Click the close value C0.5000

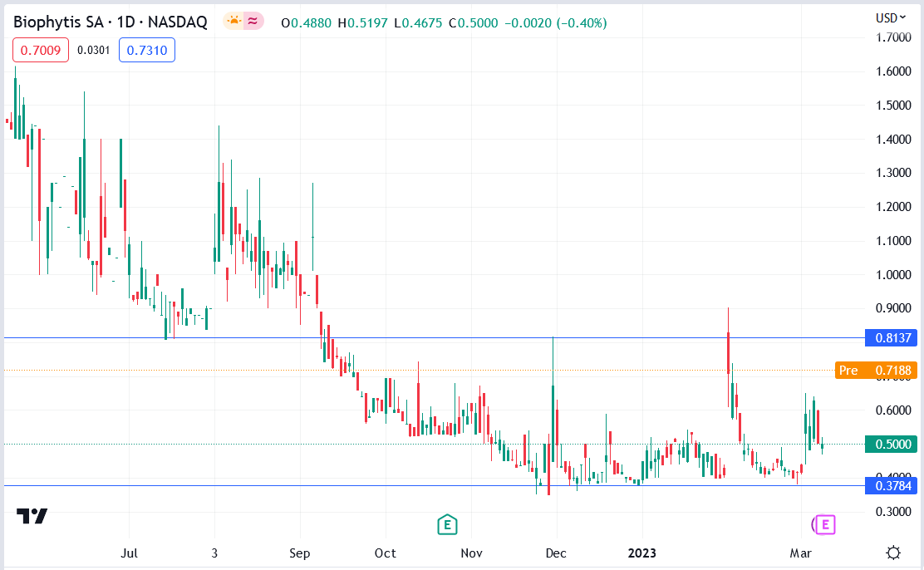473,23
